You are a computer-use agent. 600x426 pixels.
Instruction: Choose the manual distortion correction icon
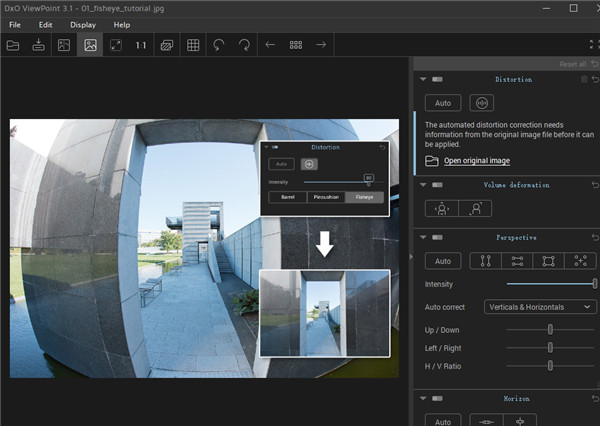[483, 102]
